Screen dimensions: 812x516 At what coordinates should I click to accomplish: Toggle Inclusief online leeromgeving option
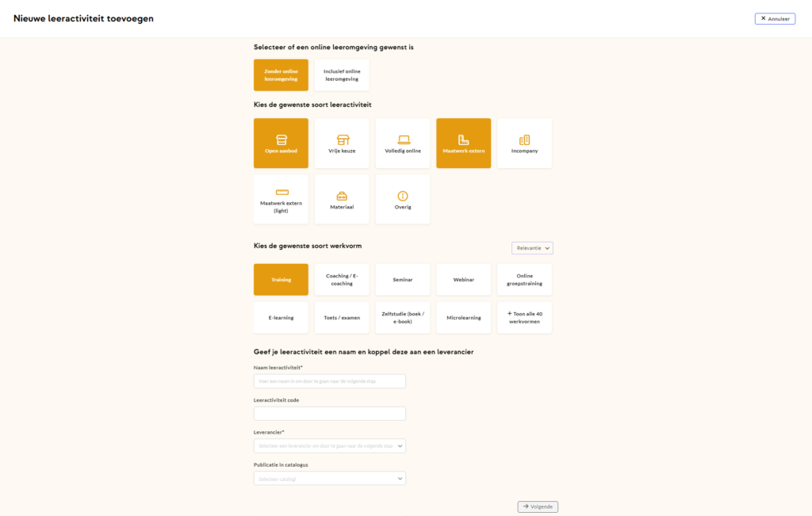pyautogui.click(x=342, y=75)
